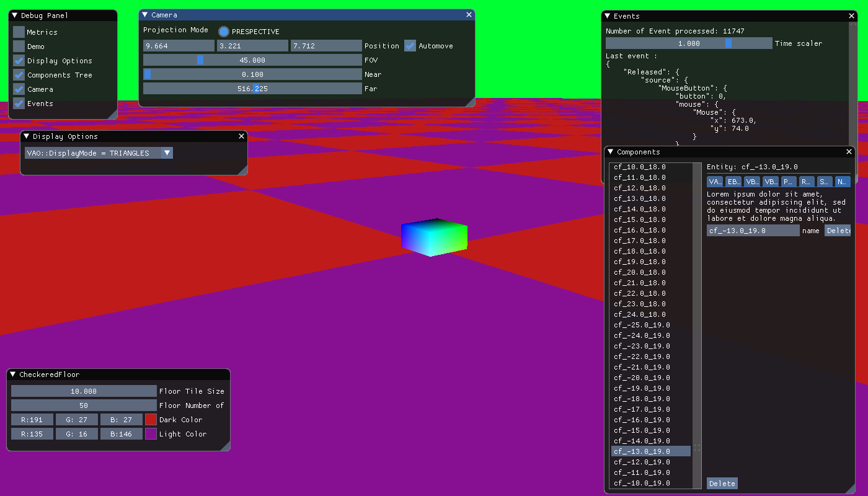Viewport: 868px width, 496px height.
Task: Click the Light Color R:135 field
Action: click(32, 434)
